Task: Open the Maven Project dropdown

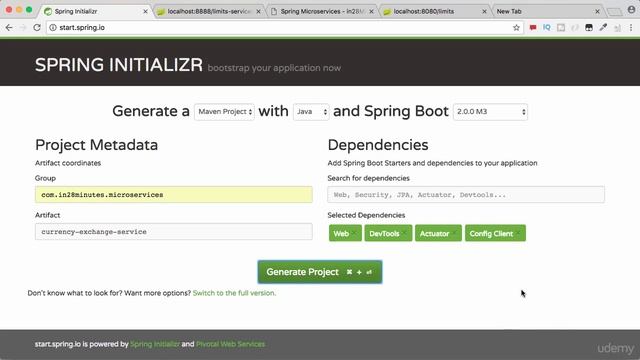Action: [x=224, y=112]
